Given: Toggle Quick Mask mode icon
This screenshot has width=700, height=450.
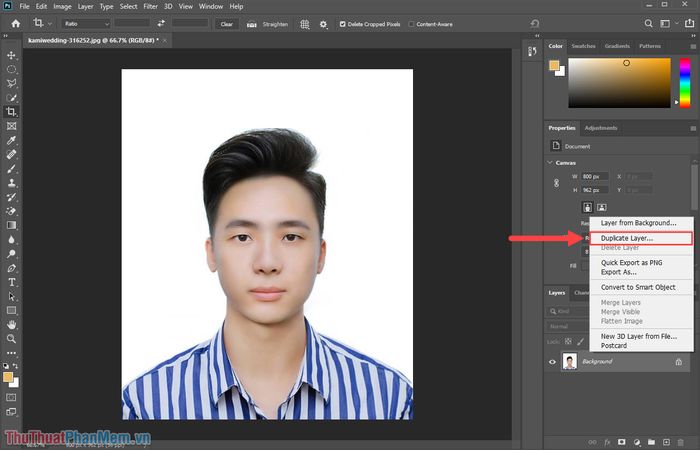Looking at the screenshot, I should tap(12, 397).
